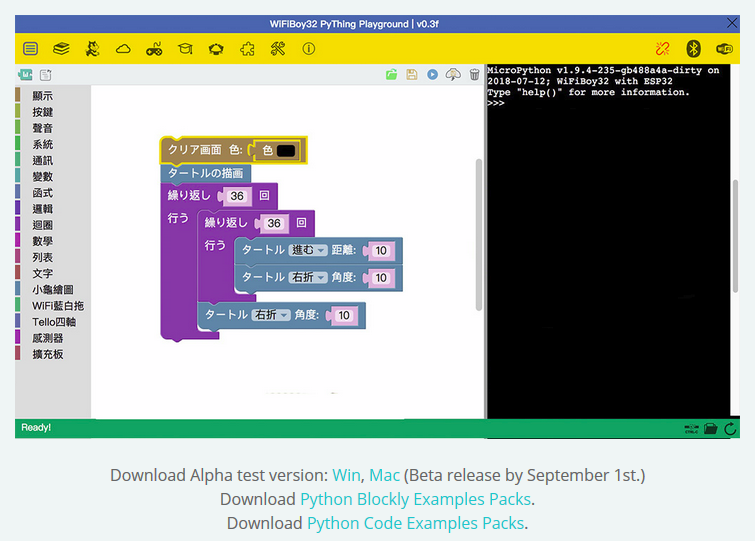
Task: Close the WiFiBoy32 PyThing Playground window
Action: pos(732,23)
